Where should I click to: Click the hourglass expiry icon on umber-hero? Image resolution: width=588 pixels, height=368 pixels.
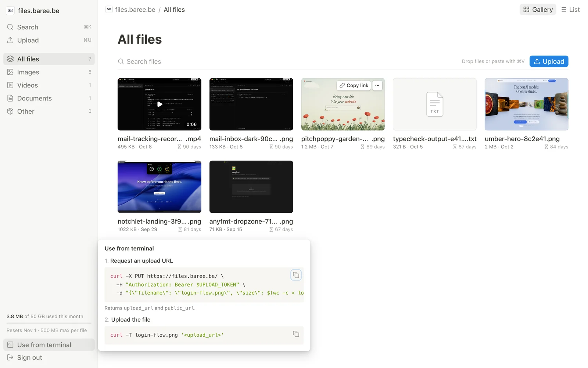tap(546, 147)
